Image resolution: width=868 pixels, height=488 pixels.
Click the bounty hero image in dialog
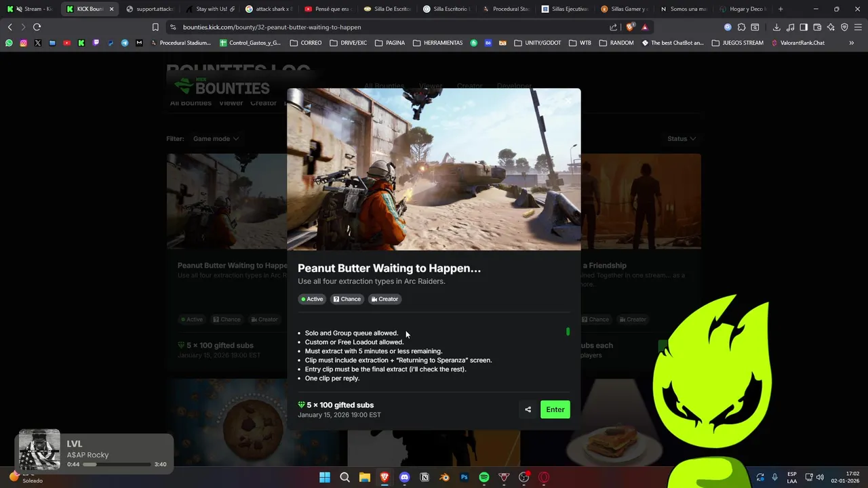coord(434,169)
